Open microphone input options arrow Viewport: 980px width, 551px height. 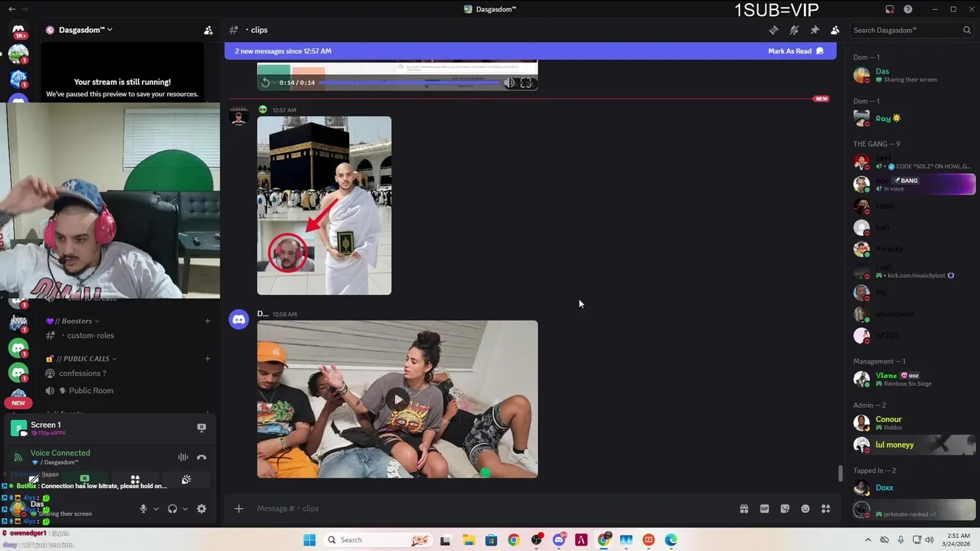(x=156, y=509)
